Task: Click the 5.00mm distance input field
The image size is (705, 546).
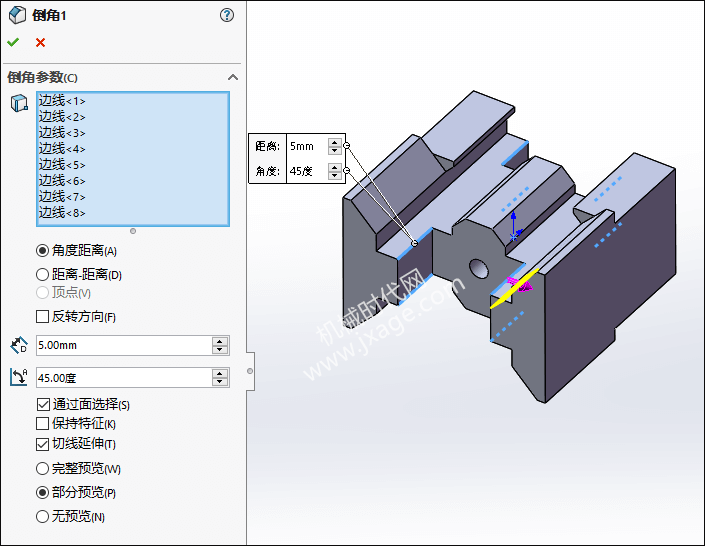Action: [124, 345]
